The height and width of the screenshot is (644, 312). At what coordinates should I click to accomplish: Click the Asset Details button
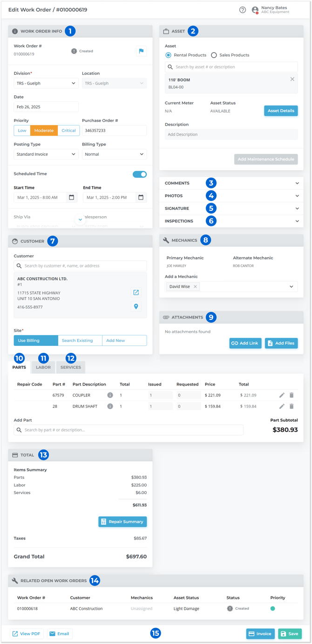281,111
